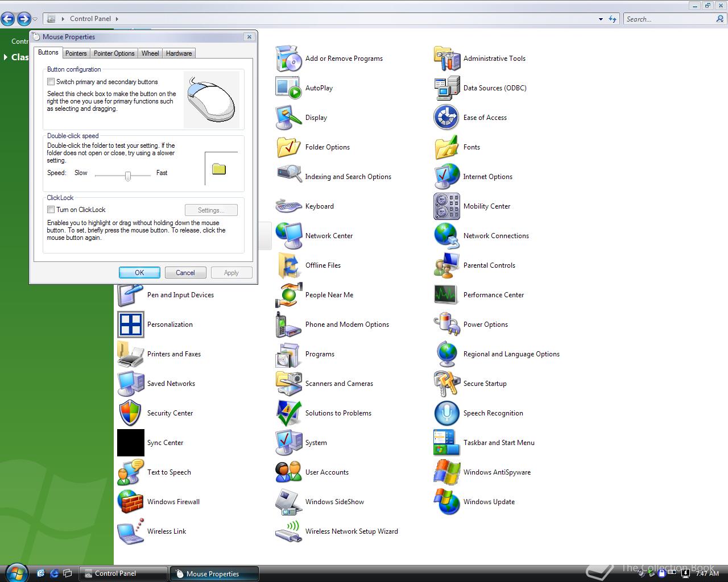This screenshot has width=728, height=582.
Task: Click the greyed-out Apply button
Action: click(231, 273)
